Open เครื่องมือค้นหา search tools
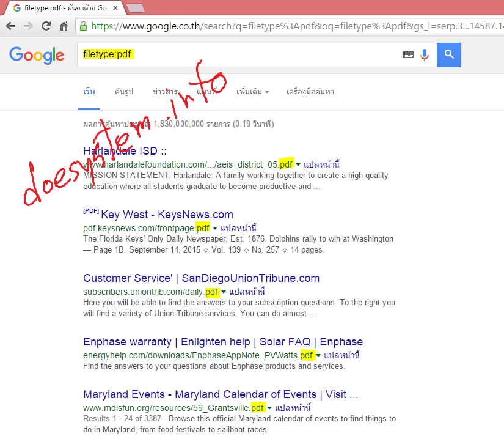 (310, 92)
